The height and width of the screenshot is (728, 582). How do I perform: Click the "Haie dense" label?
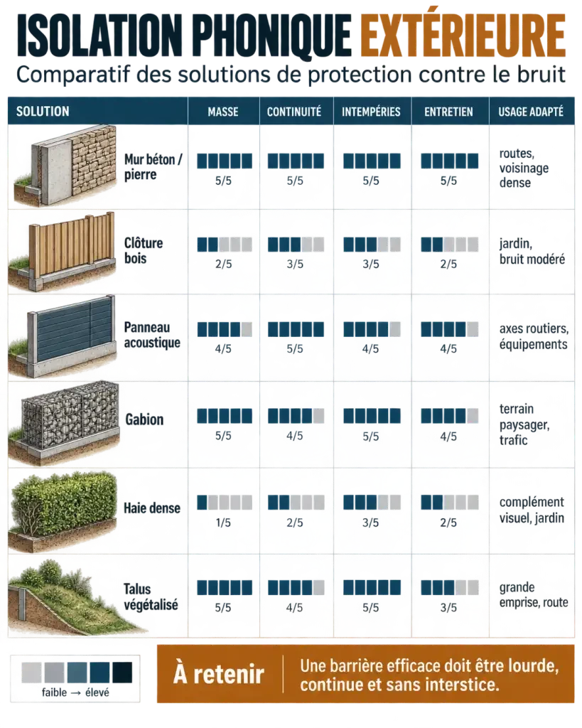(152, 508)
